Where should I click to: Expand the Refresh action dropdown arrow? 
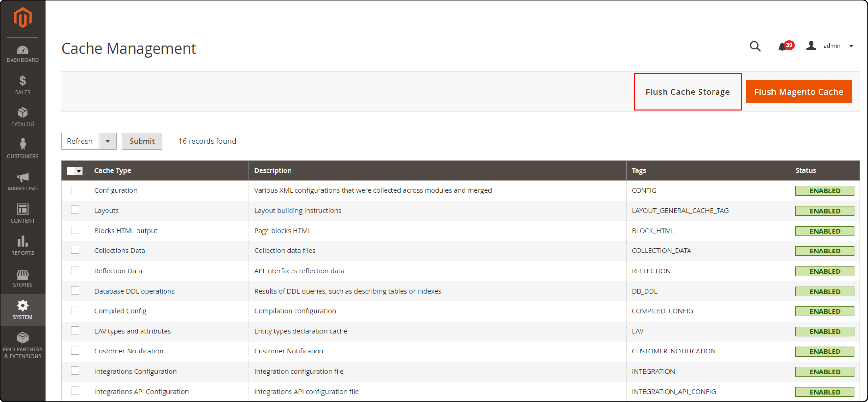[108, 141]
